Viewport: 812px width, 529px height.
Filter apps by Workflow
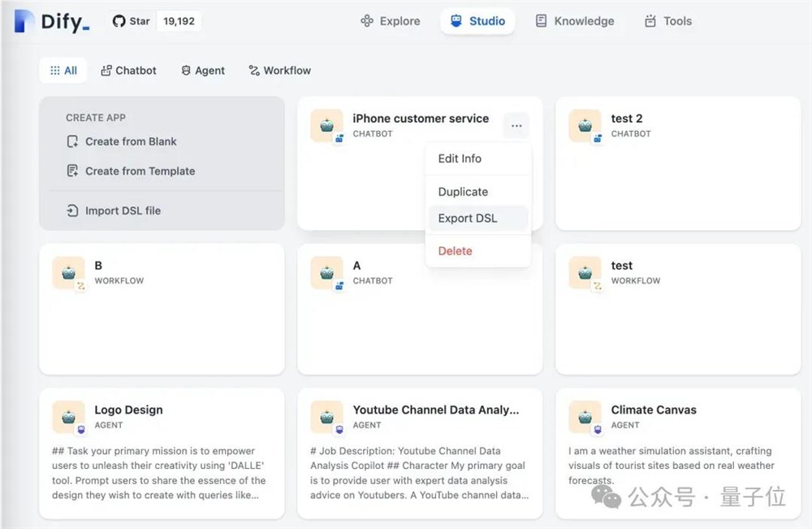pos(279,71)
